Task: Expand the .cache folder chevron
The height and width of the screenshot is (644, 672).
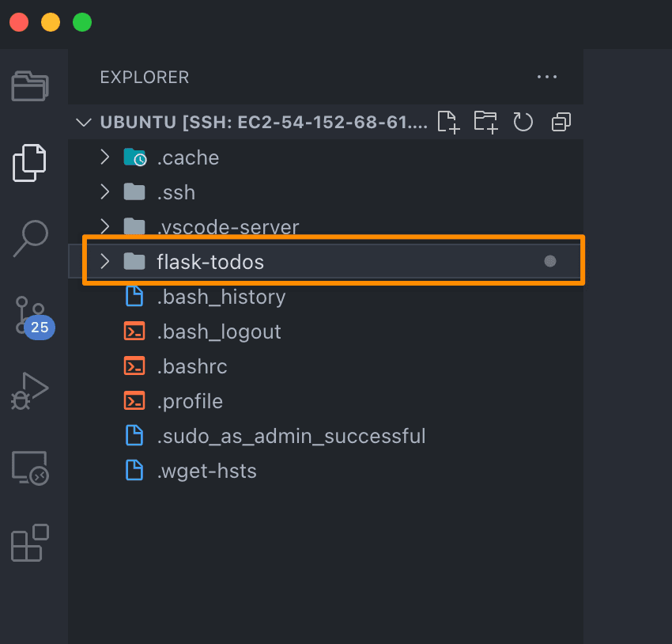Action: [x=105, y=157]
